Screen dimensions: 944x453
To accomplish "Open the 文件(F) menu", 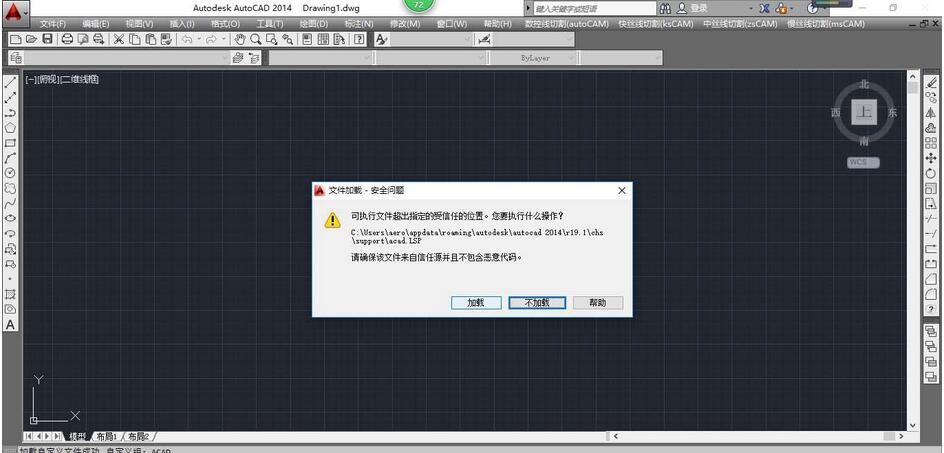I will pyautogui.click(x=53, y=24).
